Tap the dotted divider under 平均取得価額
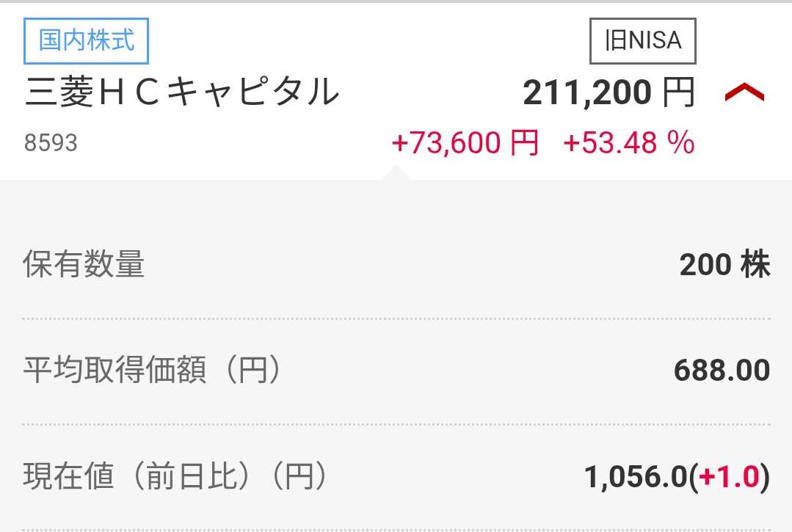Viewport: 792px width, 532px height. (x=396, y=424)
